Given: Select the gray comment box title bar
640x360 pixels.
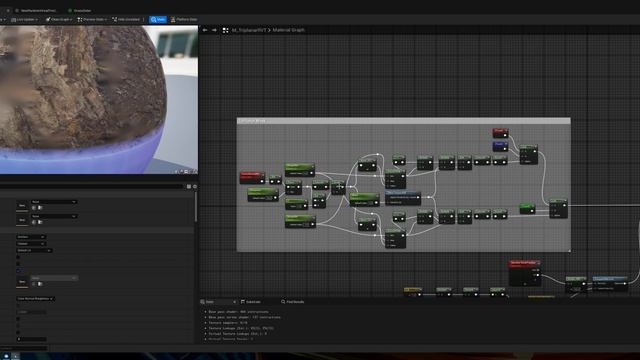Looking at the screenshot, I should coord(404,121).
